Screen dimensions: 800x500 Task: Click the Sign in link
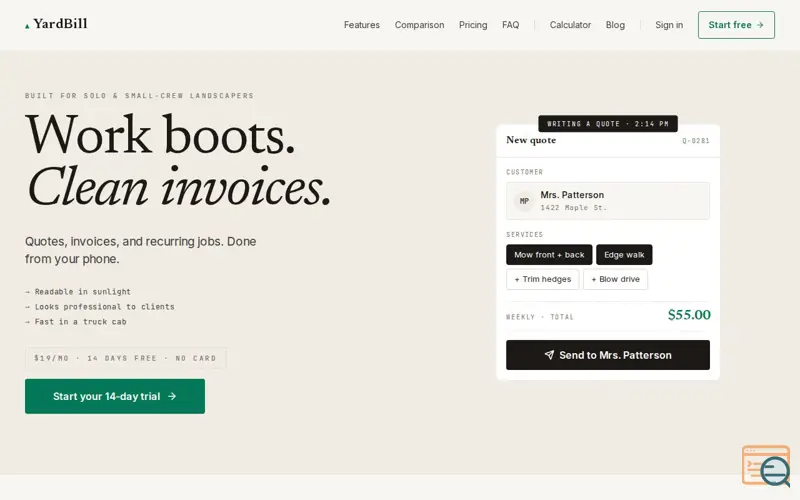669,25
